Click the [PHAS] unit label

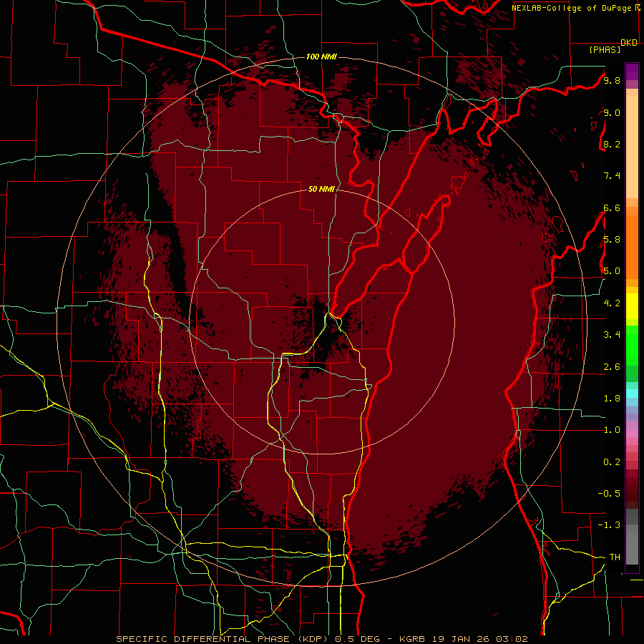pos(605,50)
